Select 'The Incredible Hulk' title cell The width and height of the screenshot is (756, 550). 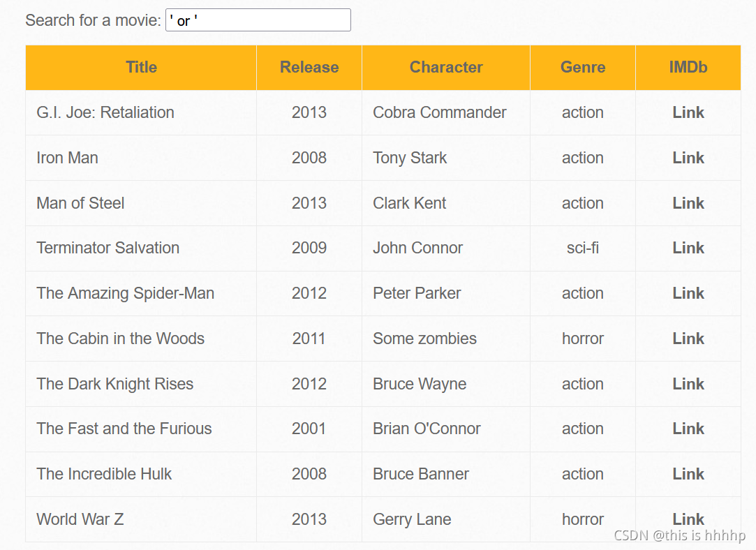(x=141, y=474)
